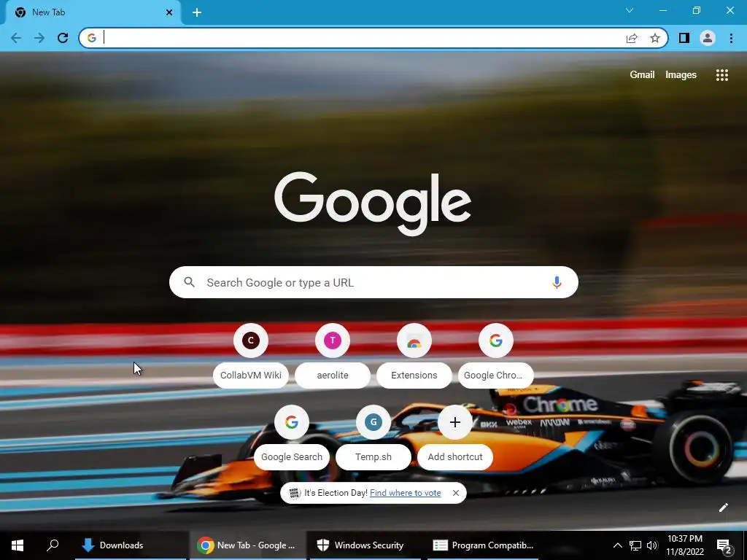Show hidden system tray icons
The height and width of the screenshot is (560, 747).
point(617,545)
